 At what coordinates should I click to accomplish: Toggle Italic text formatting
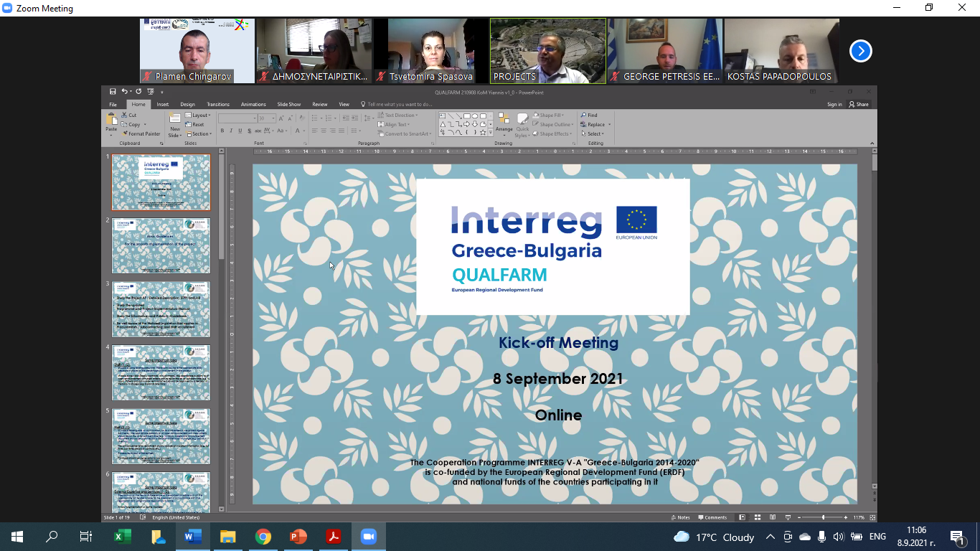click(231, 131)
